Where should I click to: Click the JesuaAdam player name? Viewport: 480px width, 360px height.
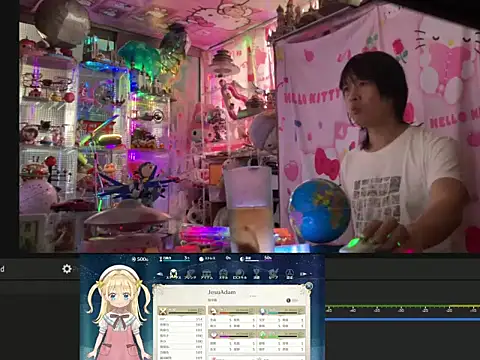click(x=222, y=292)
